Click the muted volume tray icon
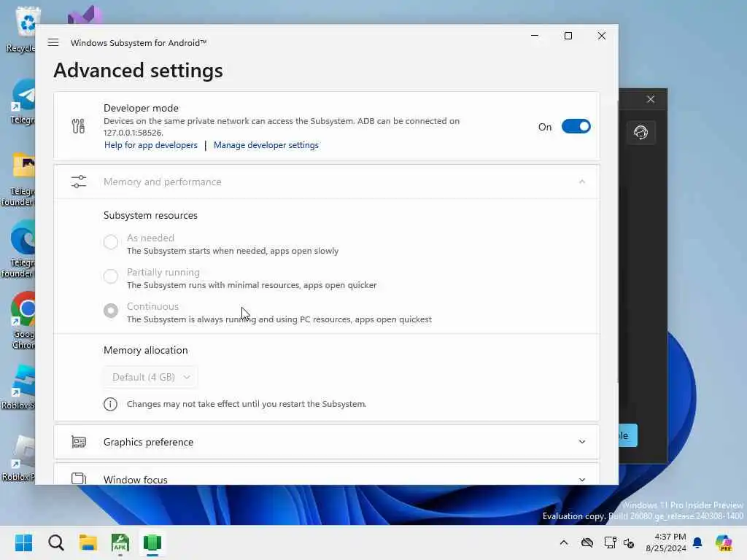Screen dimensions: 747x560 [x=629, y=542]
